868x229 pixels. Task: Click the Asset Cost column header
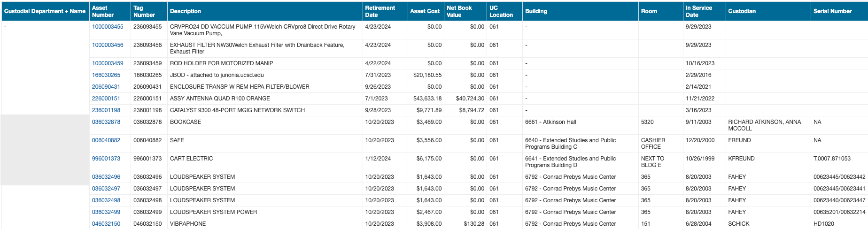pos(425,11)
